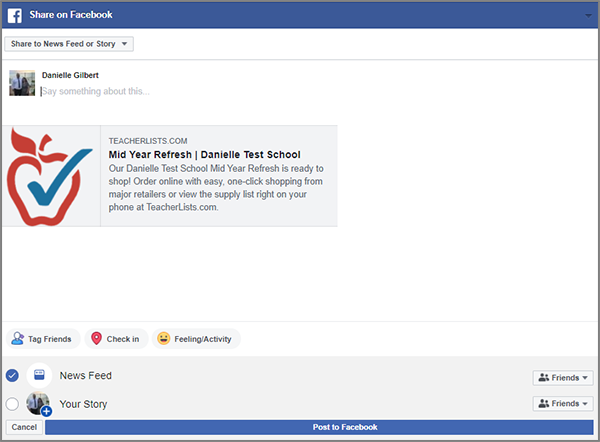Viewport: 600px width, 442px height.
Task: Open the Feeling/Activity option
Action: coord(196,339)
